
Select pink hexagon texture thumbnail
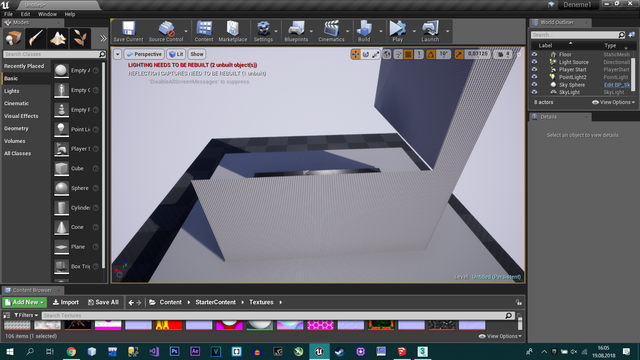click(320, 325)
